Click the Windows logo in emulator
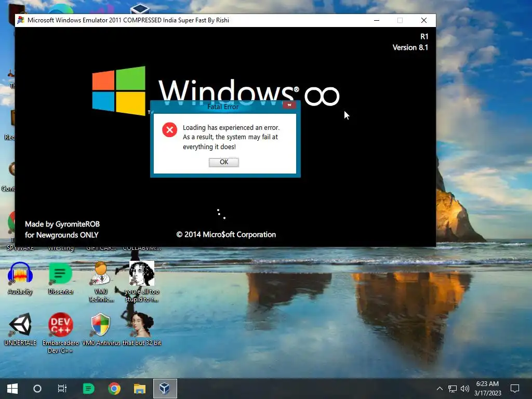Viewport: 532px width, 399px height. coord(119,90)
